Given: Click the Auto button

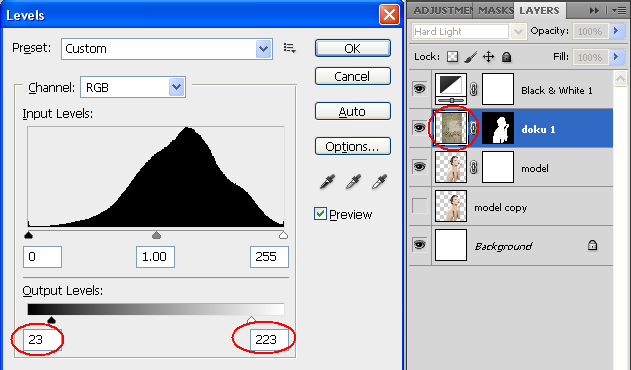Looking at the screenshot, I should (x=353, y=111).
